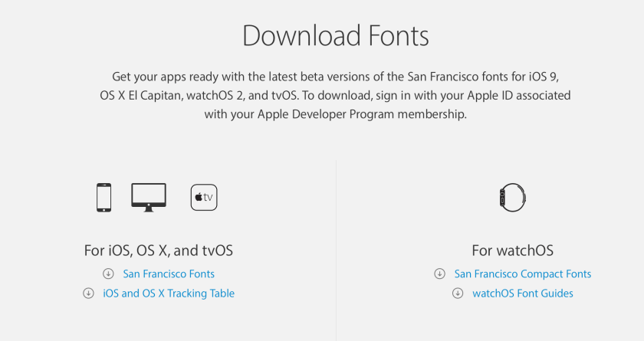Click the iPhone device icon

pos(103,197)
